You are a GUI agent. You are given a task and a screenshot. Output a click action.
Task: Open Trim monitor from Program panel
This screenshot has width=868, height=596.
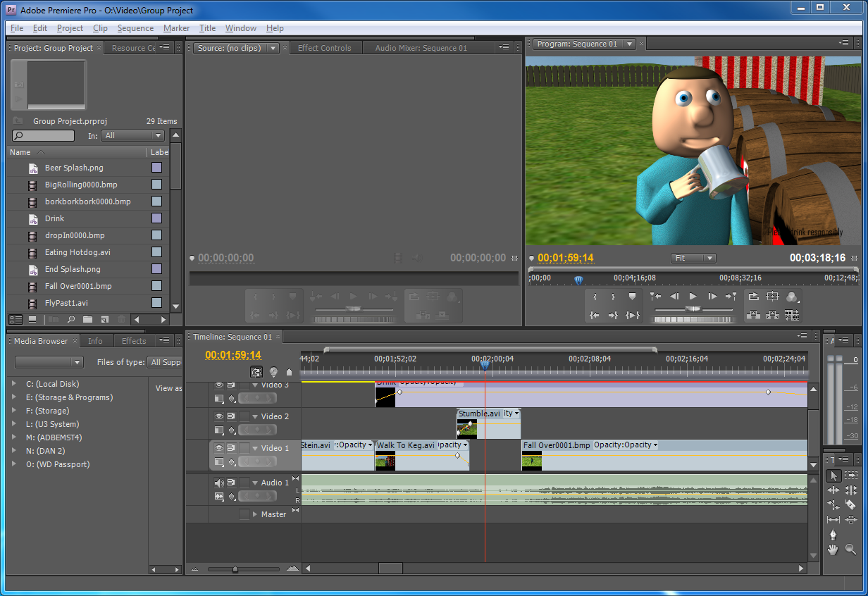point(792,315)
